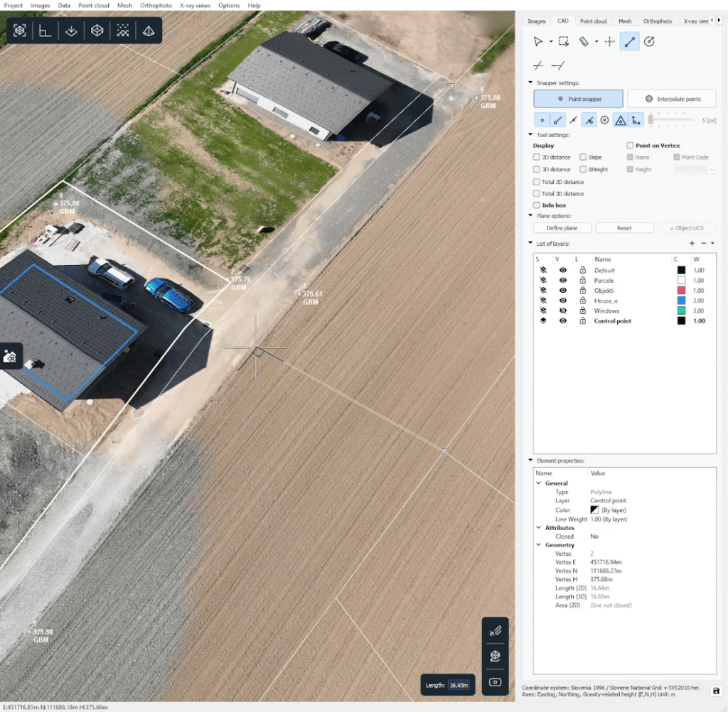Enable the 2D distance checkbox
The height and width of the screenshot is (712, 728).
[537, 157]
